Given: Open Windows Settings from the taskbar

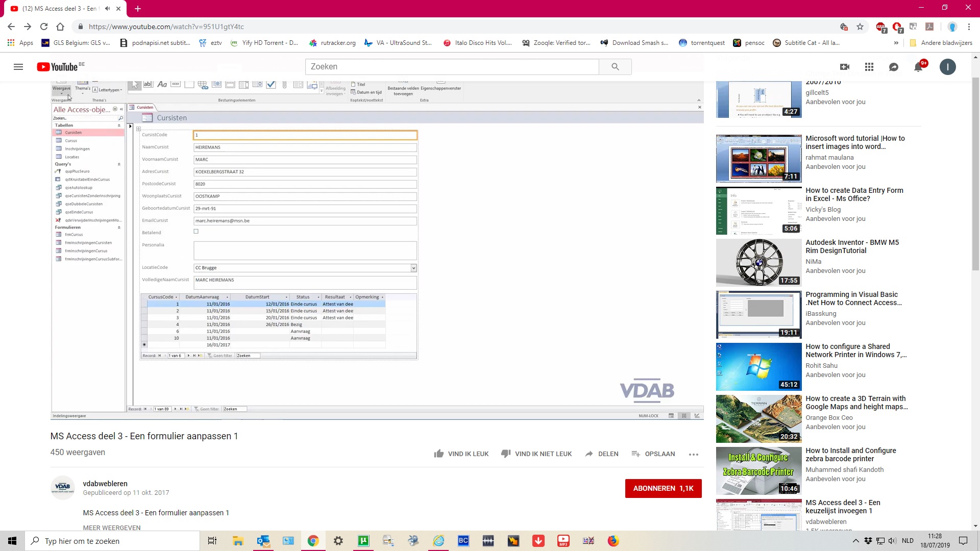Looking at the screenshot, I should point(338,541).
